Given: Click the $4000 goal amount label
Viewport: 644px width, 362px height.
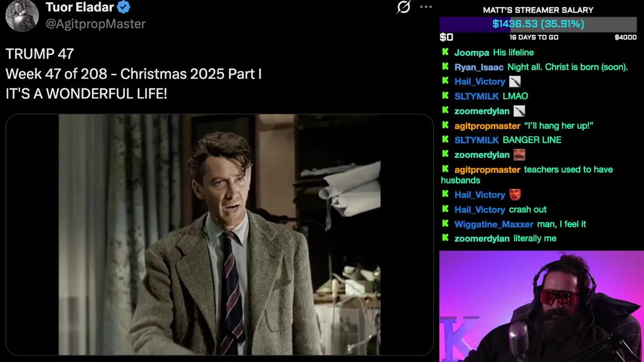Looking at the screenshot, I should pyautogui.click(x=625, y=37).
